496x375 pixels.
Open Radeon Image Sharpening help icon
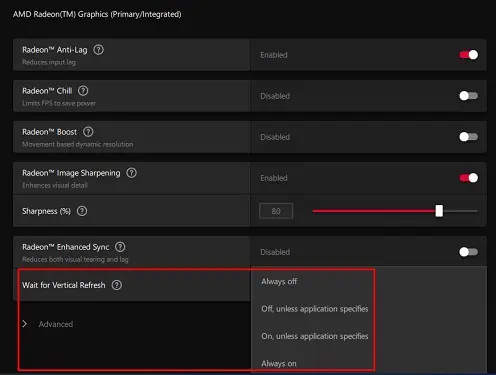tap(131, 173)
